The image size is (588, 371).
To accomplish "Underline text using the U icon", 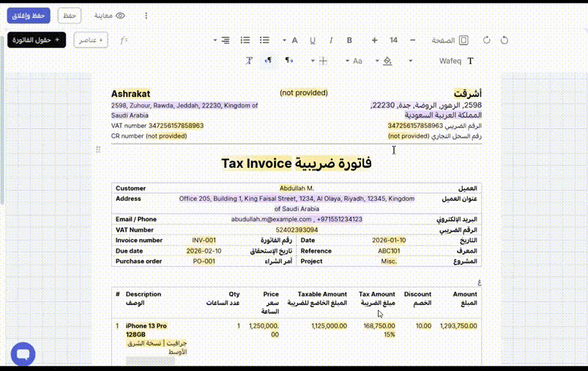I will [x=313, y=40].
